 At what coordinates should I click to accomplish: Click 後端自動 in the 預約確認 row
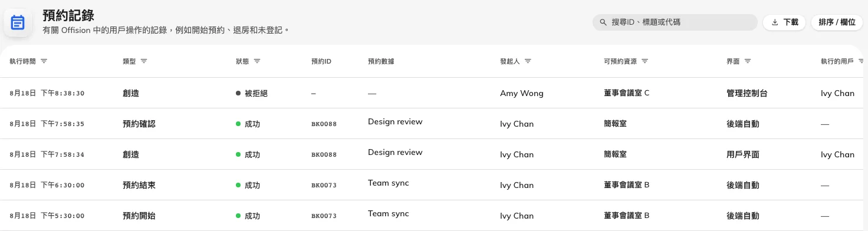tap(743, 124)
